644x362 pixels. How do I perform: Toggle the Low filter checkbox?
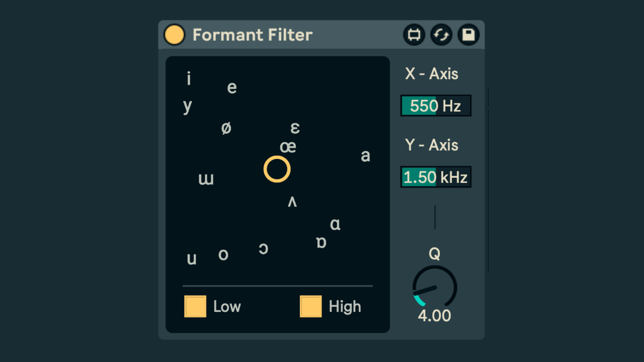pyautogui.click(x=195, y=306)
